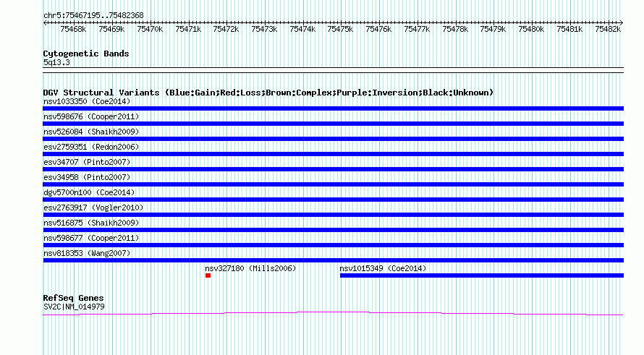Open nsv1015349 (Coe2014) variant label
The image size is (644, 355).
[x=383, y=268]
